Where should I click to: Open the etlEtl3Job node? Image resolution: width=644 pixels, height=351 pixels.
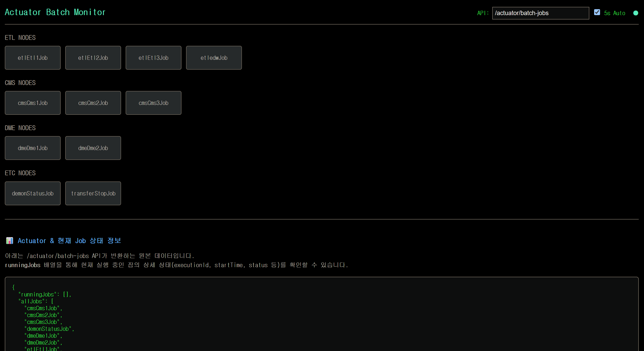[154, 58]
